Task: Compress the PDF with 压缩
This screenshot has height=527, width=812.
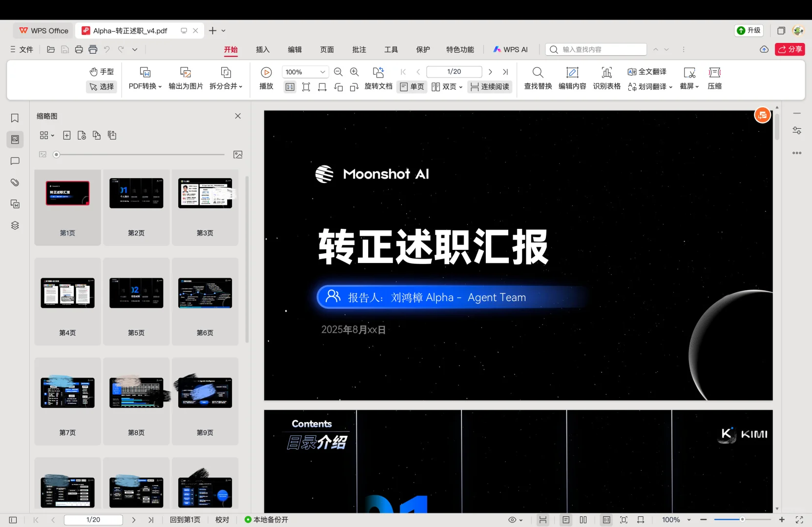Action: click(715, 79)
